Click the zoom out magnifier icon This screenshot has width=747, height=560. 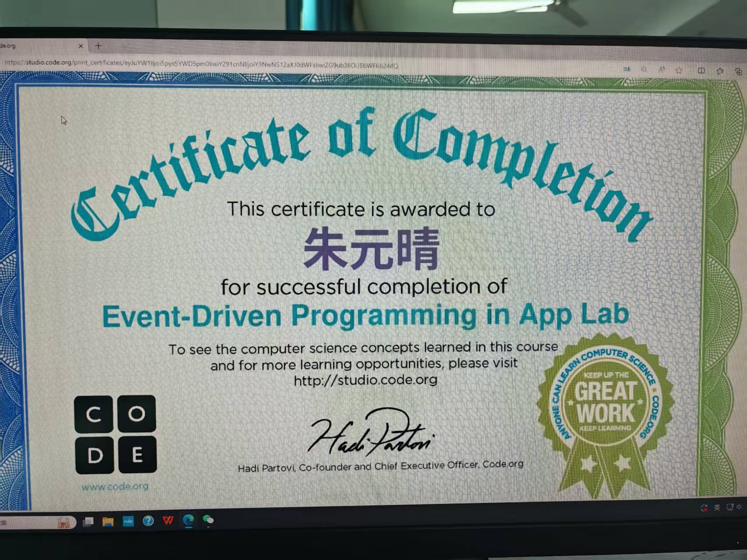point(644,70)
